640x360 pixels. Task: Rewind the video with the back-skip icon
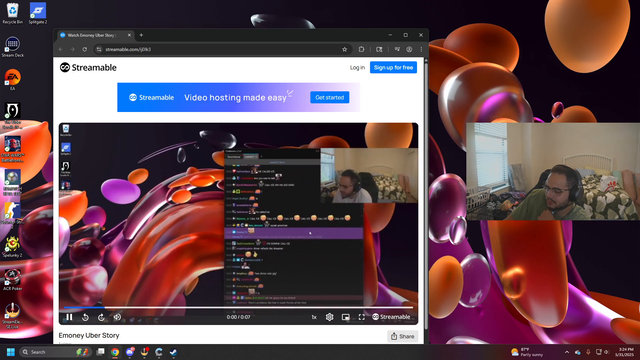(x=85, y=317)
